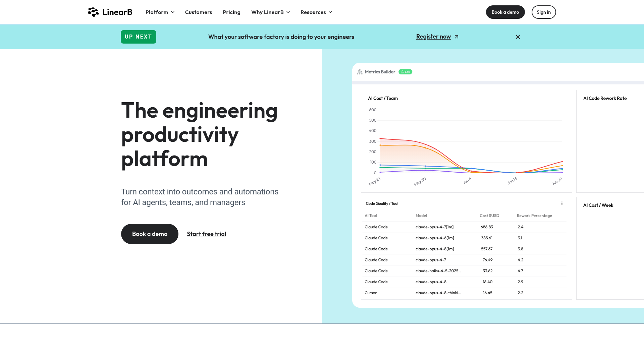The height and width of the screenshot is (362, 644).
Task: Click the claude-haiku-4-5-2025... model cell
Action: point(438,271)
